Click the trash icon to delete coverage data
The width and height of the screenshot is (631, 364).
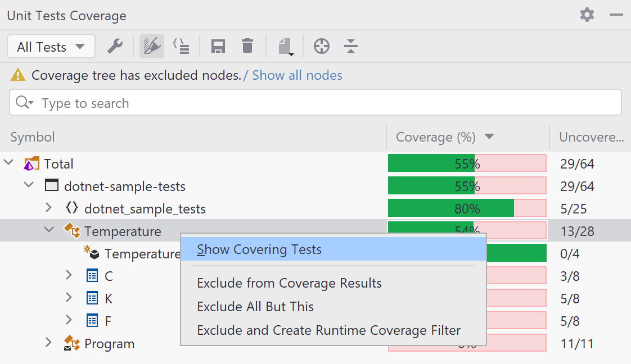pyautogui.click(x=247, y=46)
